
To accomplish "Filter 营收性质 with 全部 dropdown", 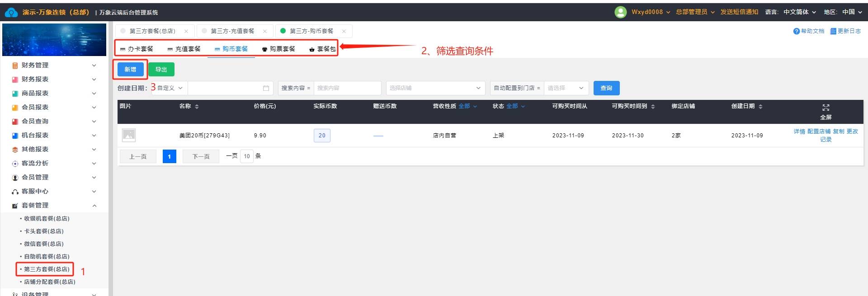I will [x=467, y=106].
